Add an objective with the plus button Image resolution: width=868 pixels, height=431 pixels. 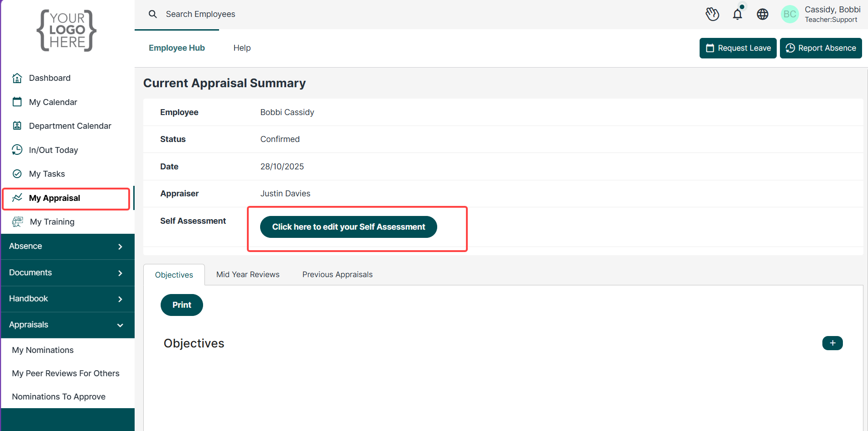832,343
